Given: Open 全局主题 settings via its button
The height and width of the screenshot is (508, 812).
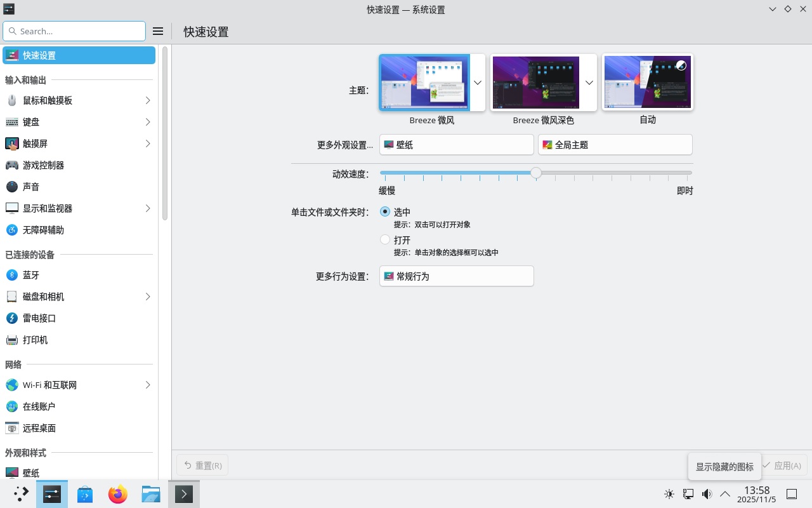Looking at the screenshot, I should pyautogui.click(x=614, y=144).
